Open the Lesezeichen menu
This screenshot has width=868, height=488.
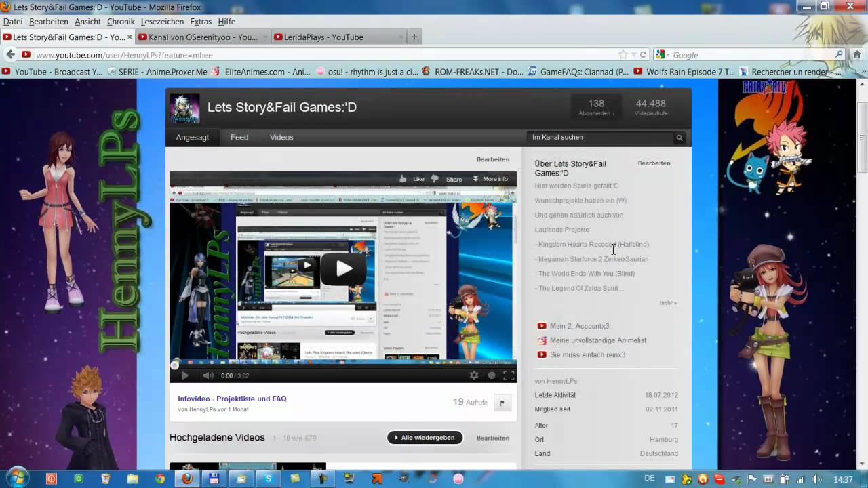tap(163, 22)
